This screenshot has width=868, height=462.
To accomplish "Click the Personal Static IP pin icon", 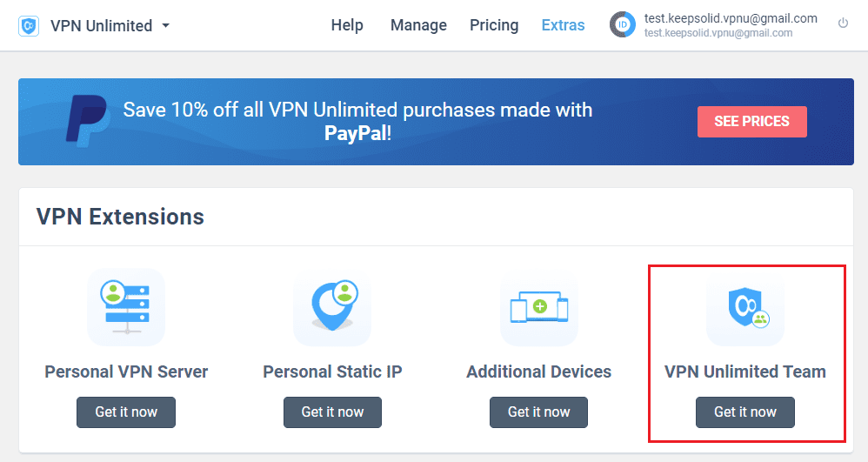I will [x=333, y=307].
